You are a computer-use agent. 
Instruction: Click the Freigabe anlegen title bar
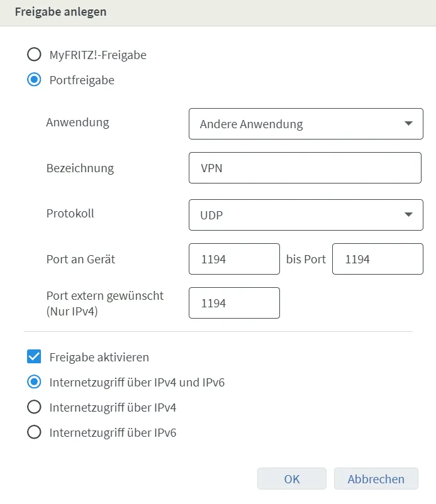[218, 13]
